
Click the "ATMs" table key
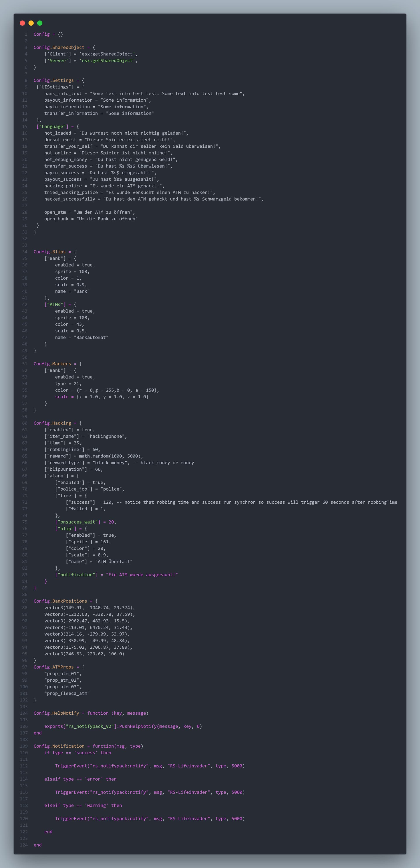pos(55,305)
